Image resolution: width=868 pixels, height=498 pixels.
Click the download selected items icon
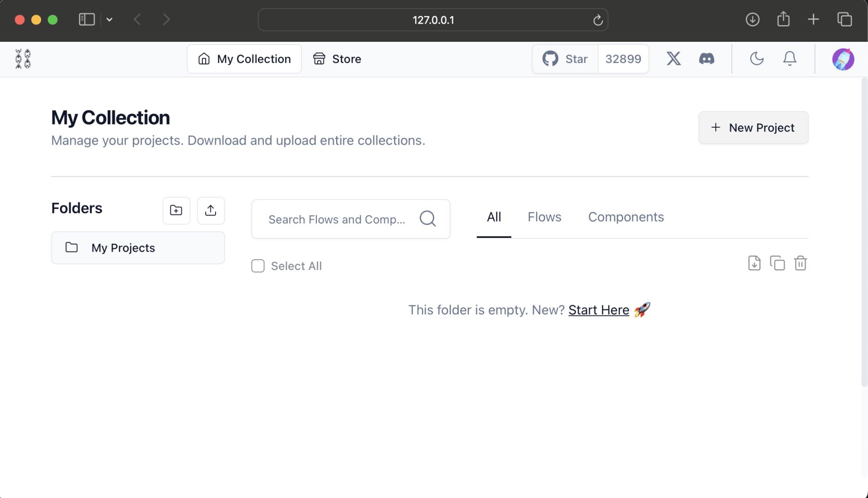coord(754,263)
